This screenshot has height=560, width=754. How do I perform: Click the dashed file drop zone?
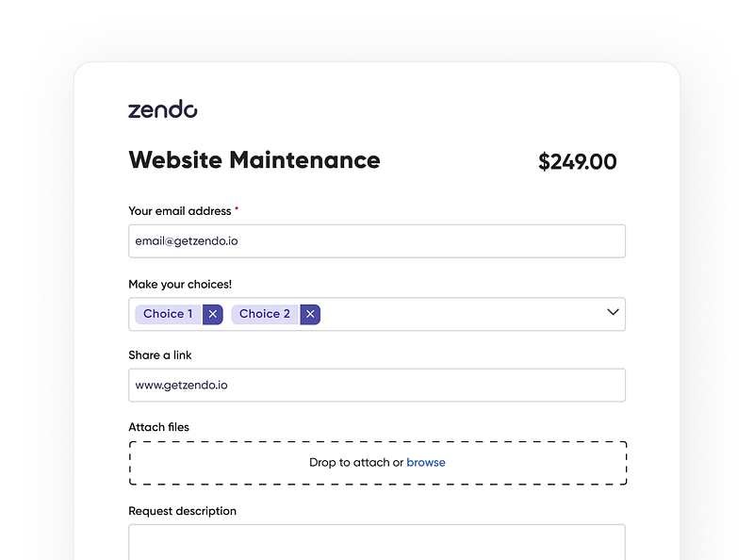(378, 463)
